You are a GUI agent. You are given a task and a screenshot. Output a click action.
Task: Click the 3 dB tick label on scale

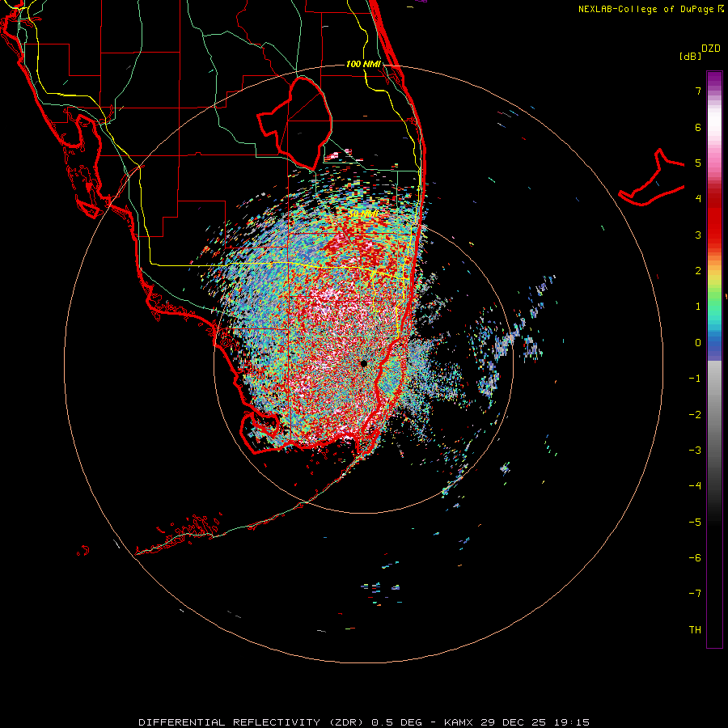pyautogui.click(x=698, y=235)
